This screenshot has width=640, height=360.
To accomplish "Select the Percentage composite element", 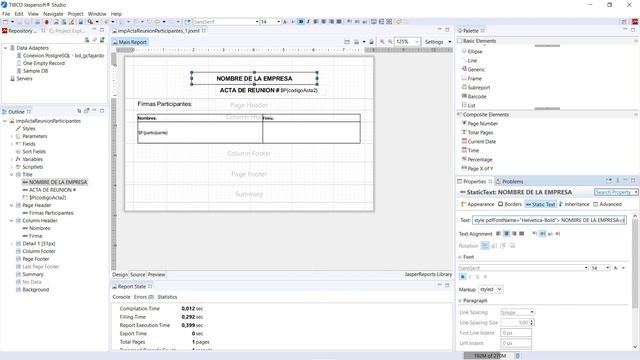I will point(477,159).
